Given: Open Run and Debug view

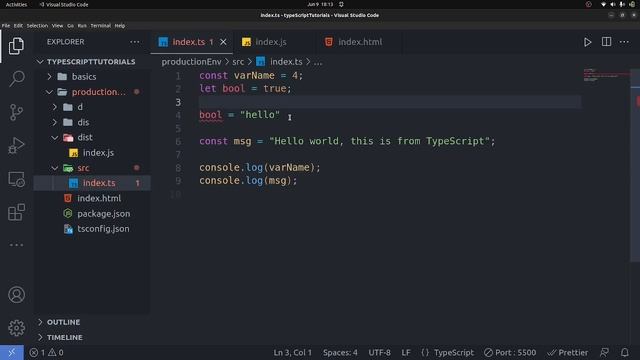Looking at the screenshot, I should [x=16, y=145].
